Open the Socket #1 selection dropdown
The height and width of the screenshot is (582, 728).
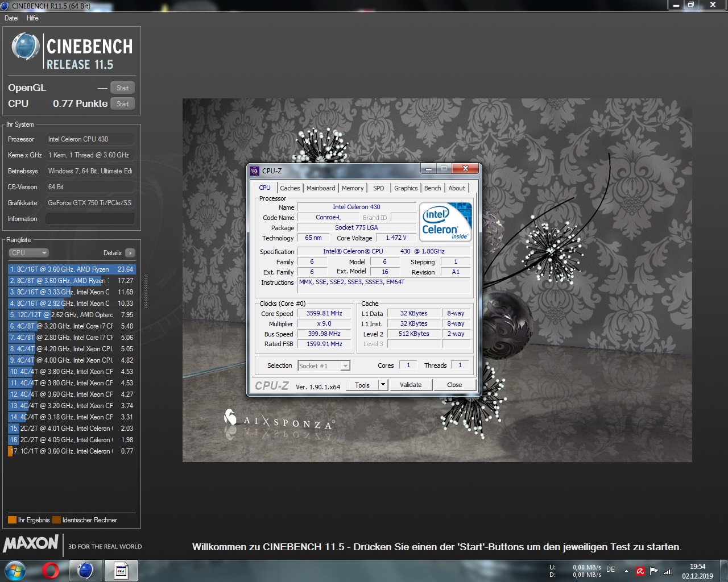point(324,366)
